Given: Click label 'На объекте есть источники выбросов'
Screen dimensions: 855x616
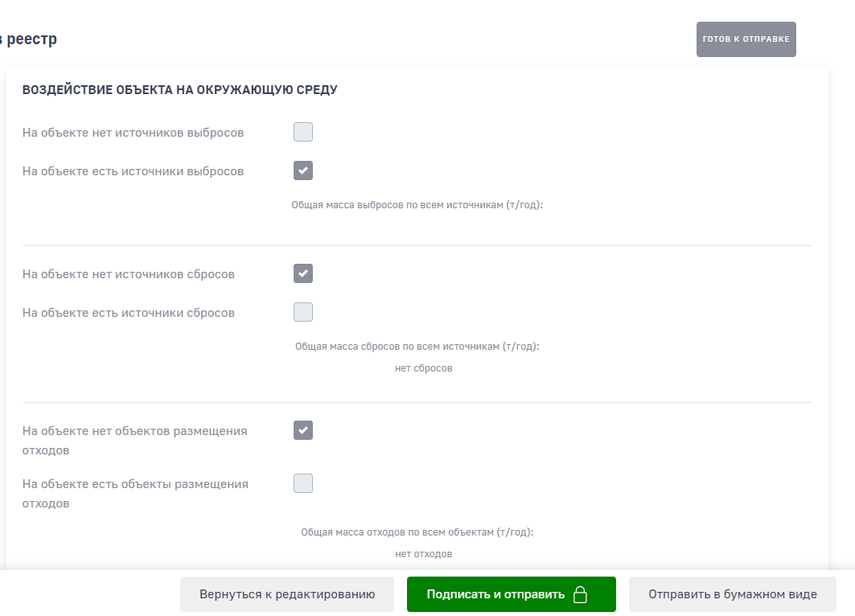Looking at the screenshot, I should tap(133, 171).
